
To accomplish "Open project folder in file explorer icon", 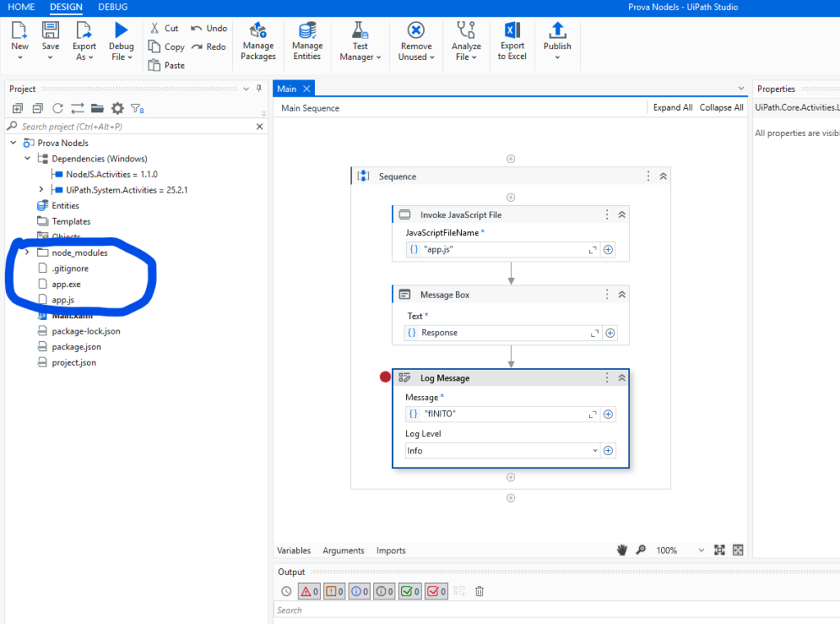I will (97, 109).
